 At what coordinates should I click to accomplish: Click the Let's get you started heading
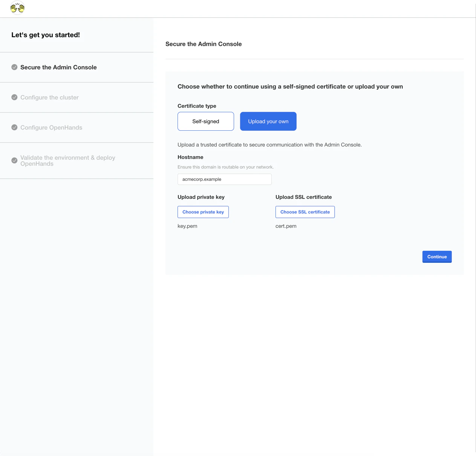click(x=46, y=35)
